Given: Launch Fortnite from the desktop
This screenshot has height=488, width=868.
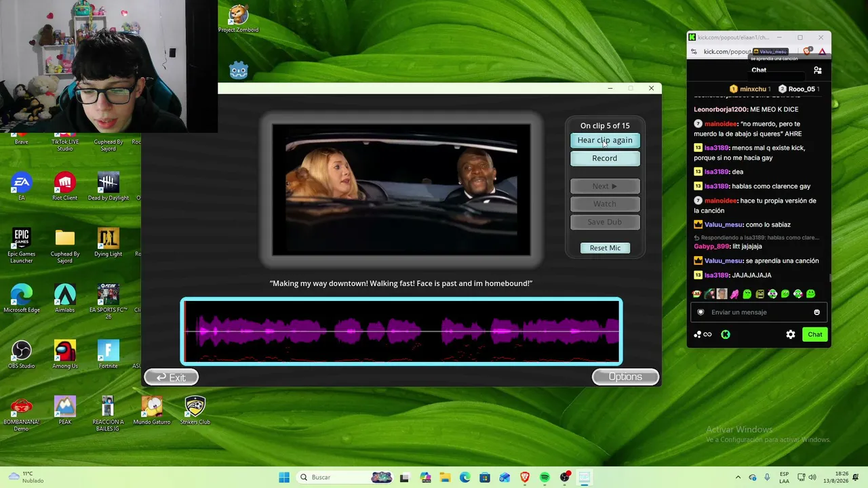Looking at the screenshot, I should coord(108,354).
